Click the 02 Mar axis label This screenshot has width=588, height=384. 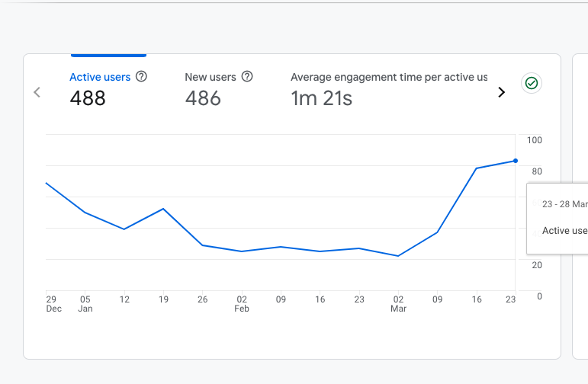tap(398, 304)
